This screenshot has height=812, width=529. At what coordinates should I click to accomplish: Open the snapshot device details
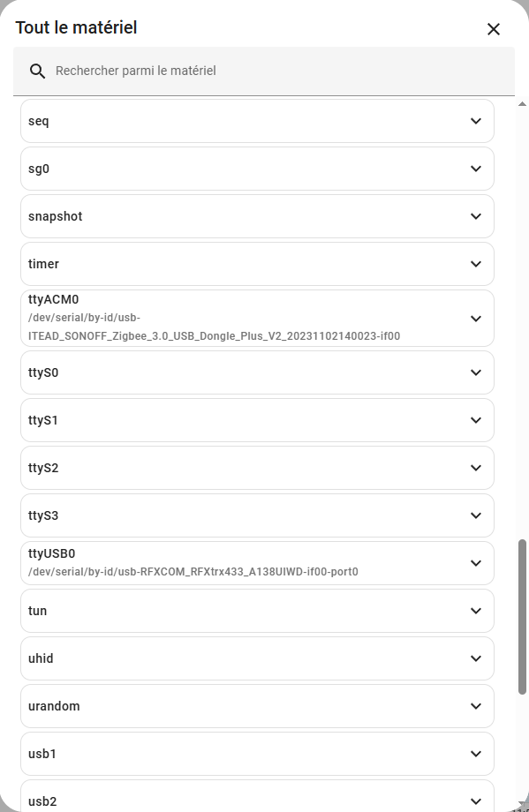tap(257, 216)
